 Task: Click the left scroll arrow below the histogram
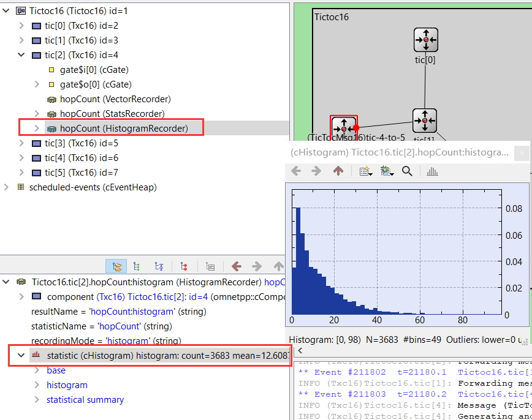(x=299, y=350)
